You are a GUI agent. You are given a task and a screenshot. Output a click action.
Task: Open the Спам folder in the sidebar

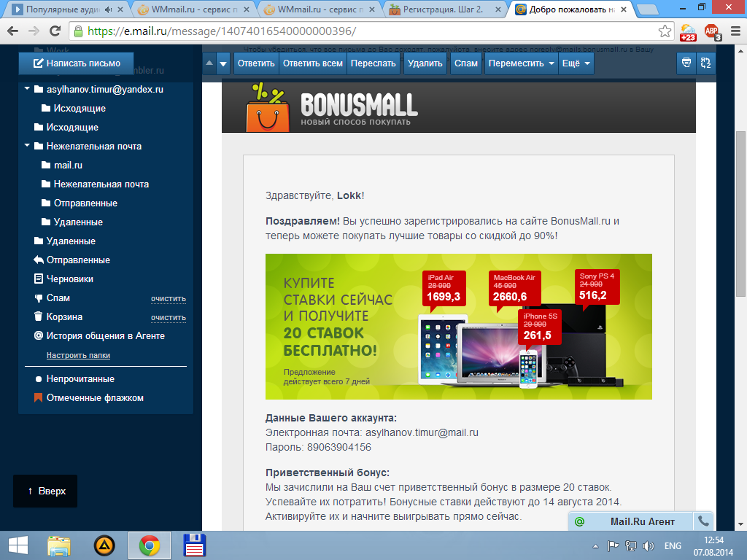coord(58,298)
